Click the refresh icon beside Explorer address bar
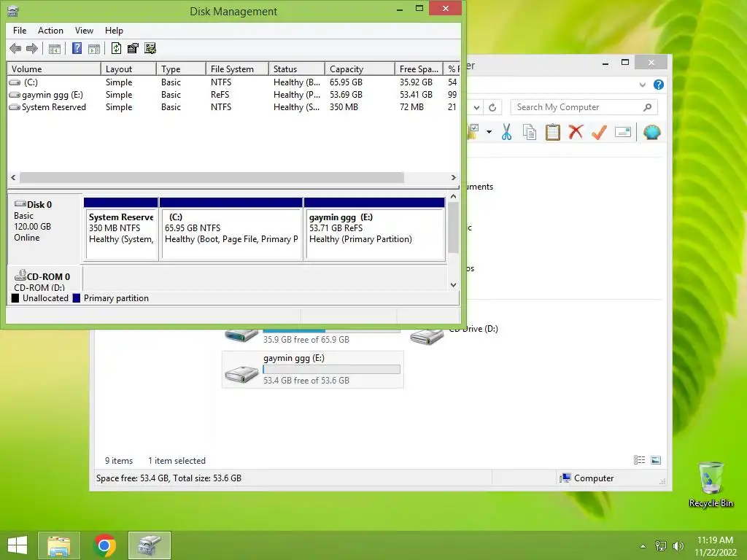 [x=492, y=108]
